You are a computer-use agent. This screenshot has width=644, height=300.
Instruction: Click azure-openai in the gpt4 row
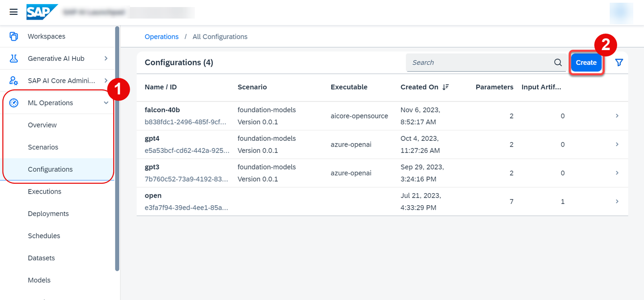[x=351, y=144]
